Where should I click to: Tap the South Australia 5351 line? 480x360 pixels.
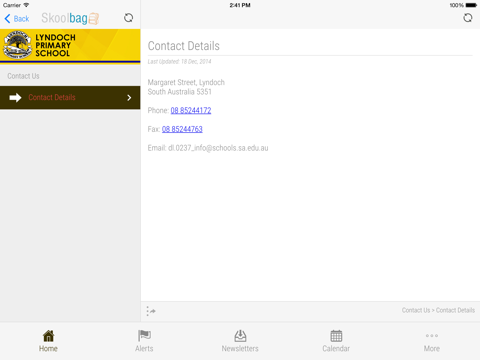[180, 92]
